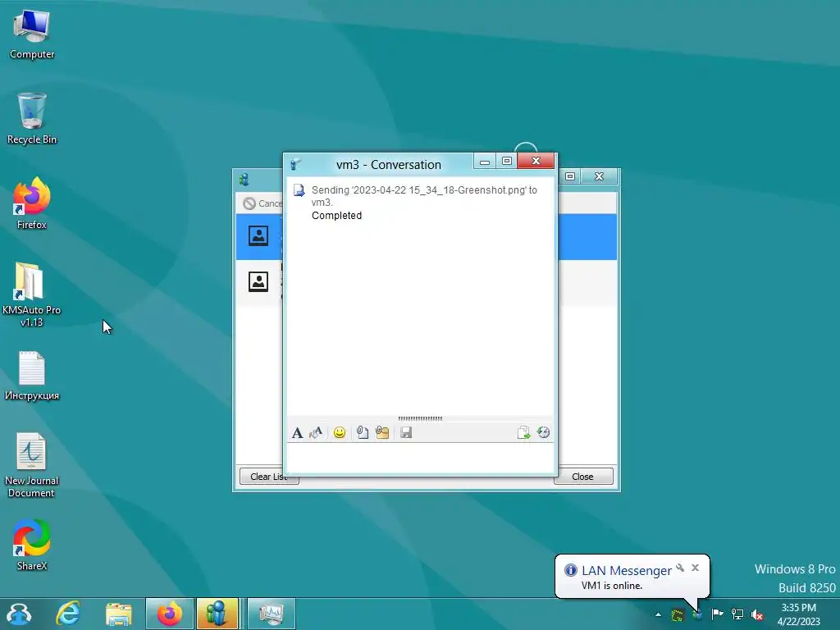
Task: Select the ShareX desktop shortcut
Action: (32, 545)
